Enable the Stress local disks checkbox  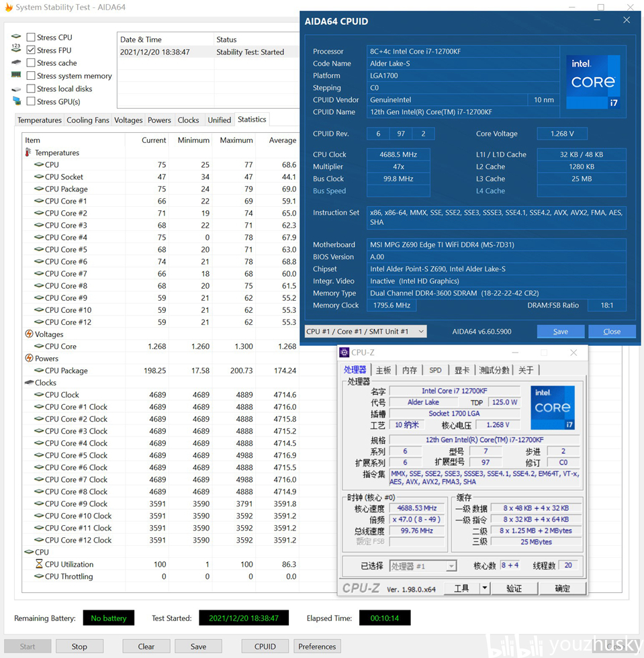(x=31, y=89)
